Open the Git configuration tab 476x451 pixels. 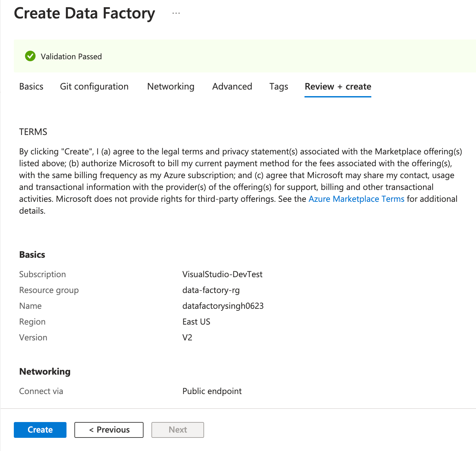coord(94,87)
